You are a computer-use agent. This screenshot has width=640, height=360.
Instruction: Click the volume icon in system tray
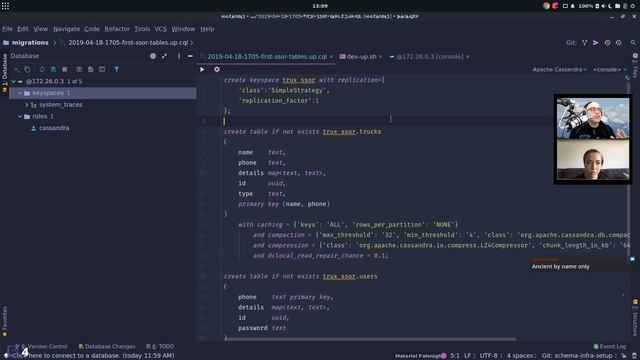point(603,6)
